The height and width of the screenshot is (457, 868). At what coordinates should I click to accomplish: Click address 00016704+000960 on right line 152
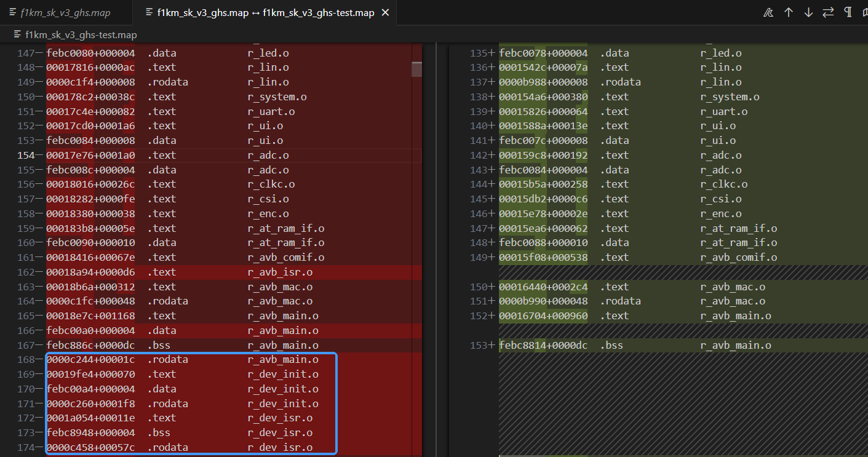tap(543, 316)
